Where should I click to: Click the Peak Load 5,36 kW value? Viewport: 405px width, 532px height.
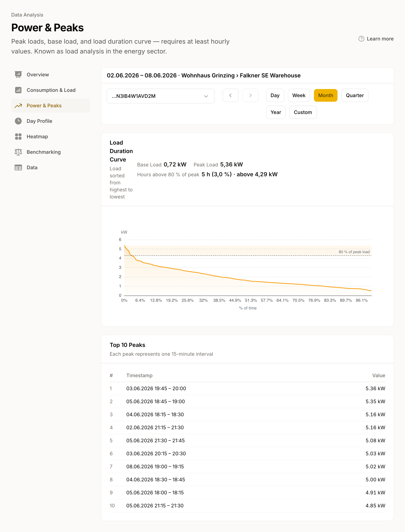[232, 164]
